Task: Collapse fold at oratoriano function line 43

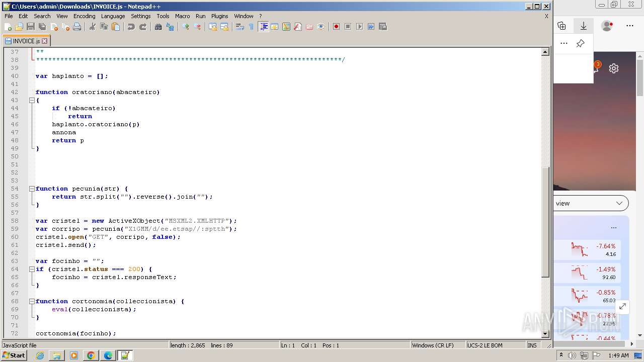Action: tap(32, 100)
